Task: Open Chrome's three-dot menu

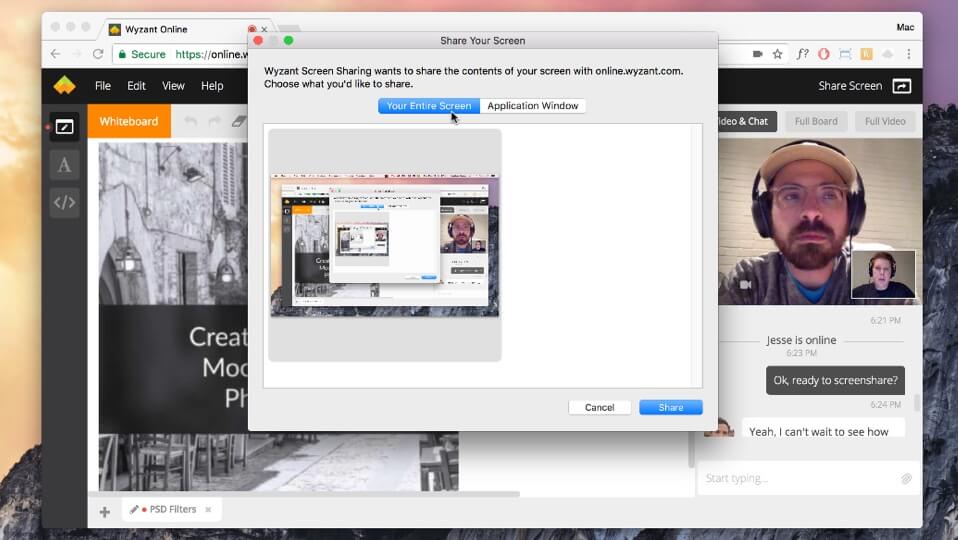Action: tap(909, 54)
